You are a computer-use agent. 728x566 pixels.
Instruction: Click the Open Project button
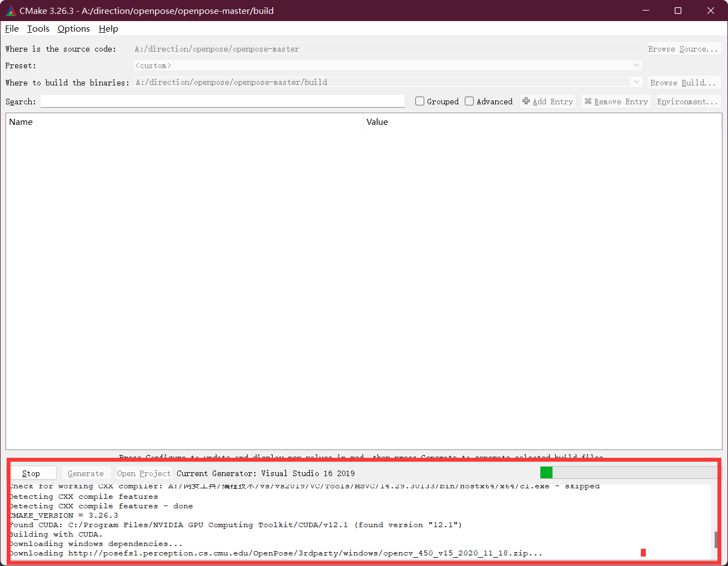[x=144, y=473]
